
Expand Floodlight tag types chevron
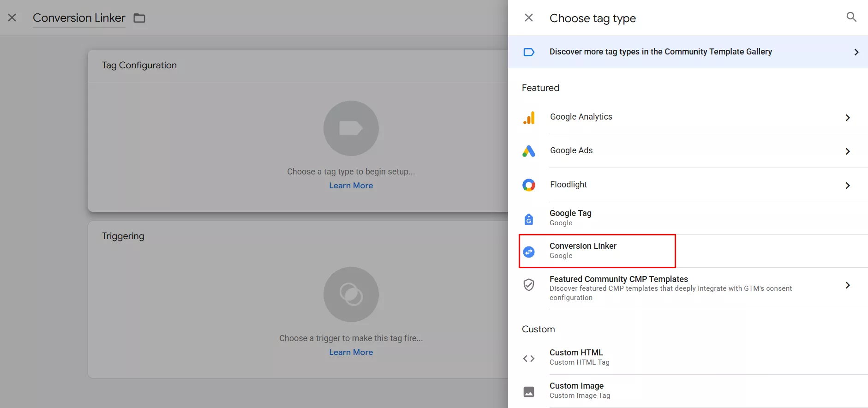(848, 186)
